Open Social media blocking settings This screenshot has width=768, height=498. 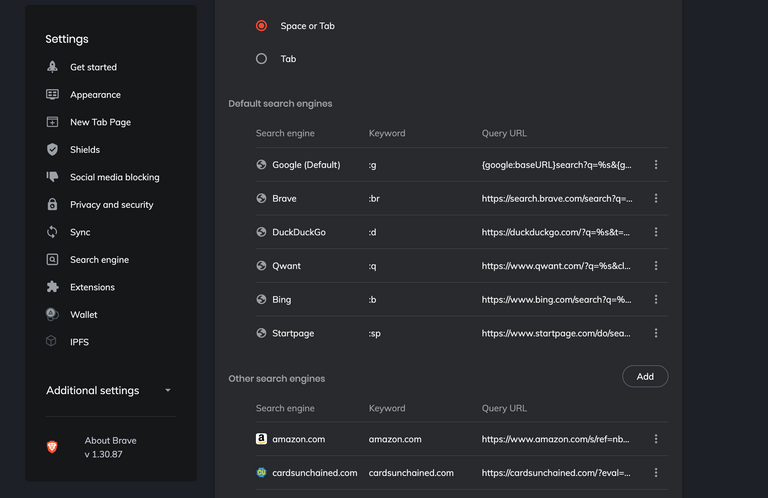(x=115, y=177)
